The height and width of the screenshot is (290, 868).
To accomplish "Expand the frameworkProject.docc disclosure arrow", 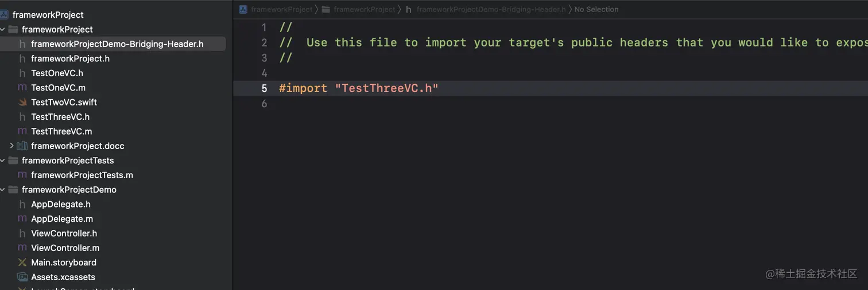I will click(x=11, y=146).
